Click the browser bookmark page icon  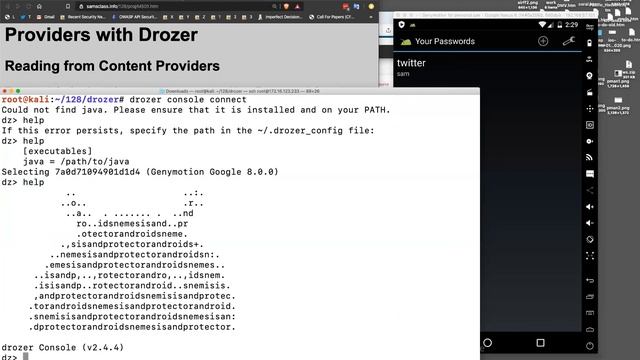point(68,6)
